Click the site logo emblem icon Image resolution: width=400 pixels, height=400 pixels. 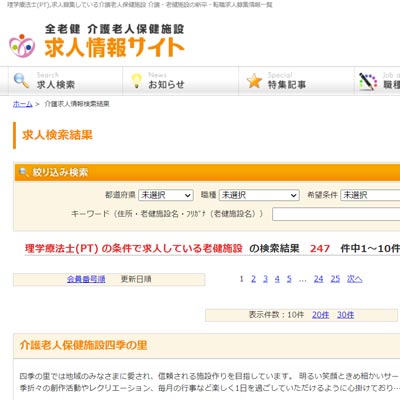coord(22,46)
